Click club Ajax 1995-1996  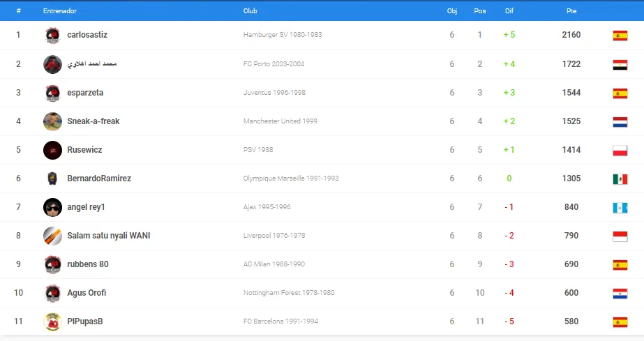coord(267,207)
